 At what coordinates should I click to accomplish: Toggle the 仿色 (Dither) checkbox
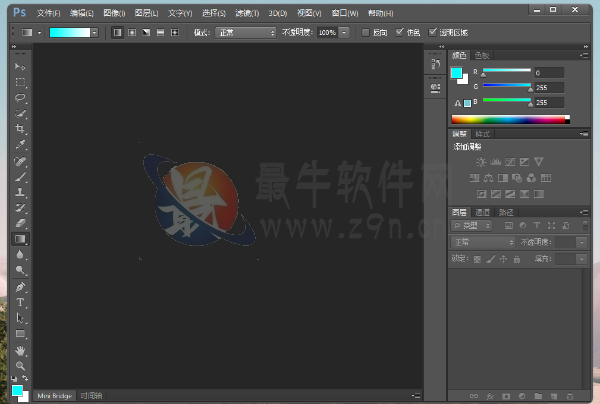tap(399, 33)
